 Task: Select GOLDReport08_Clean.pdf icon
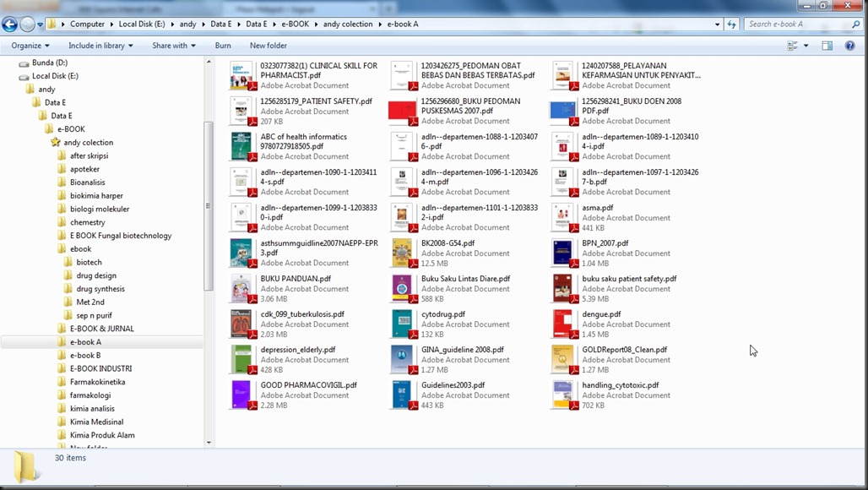(x=563, y=359)
